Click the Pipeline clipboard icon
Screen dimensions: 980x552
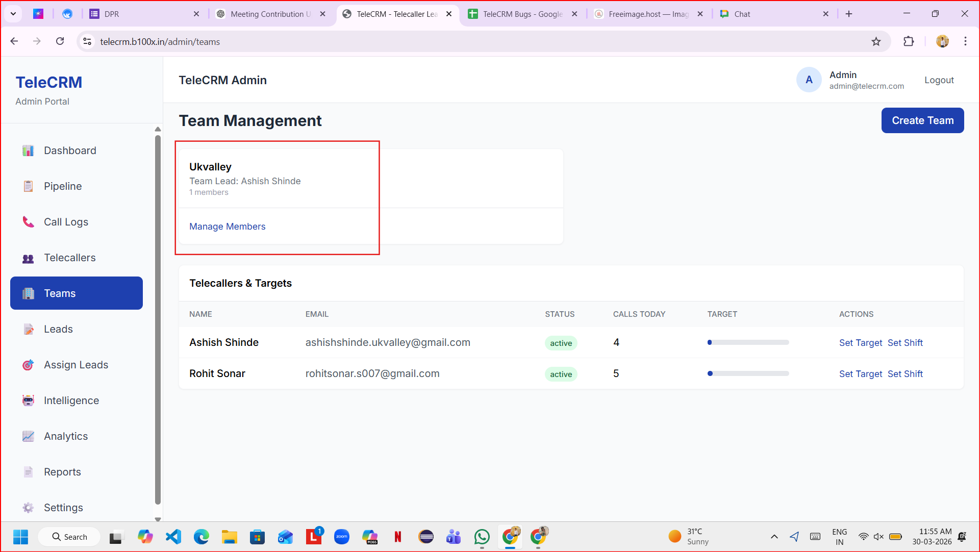[28, 186]
